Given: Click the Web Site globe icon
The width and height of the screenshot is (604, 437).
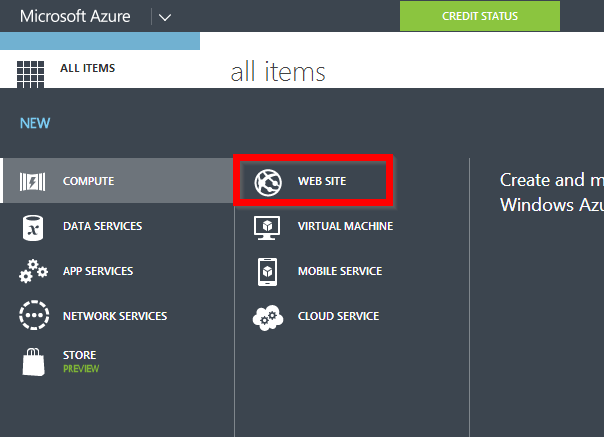Looking at the screenshot, I should tap(268, 182).
